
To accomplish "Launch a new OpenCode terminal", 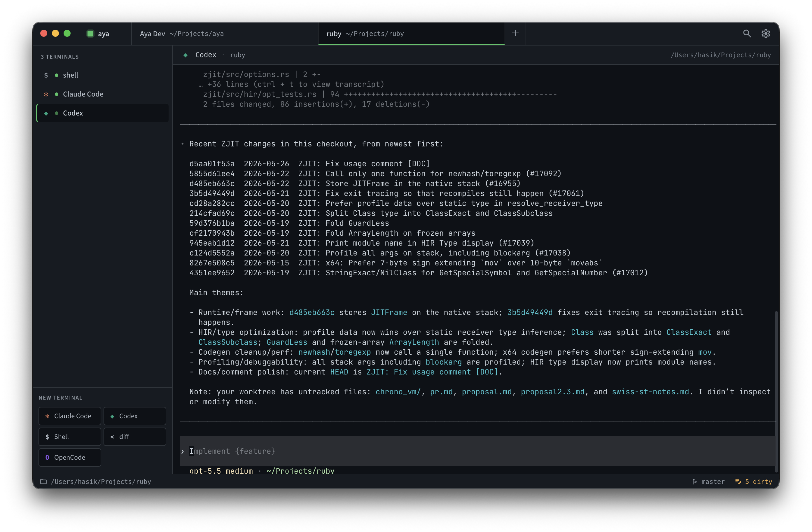I will tap(70, 457).
